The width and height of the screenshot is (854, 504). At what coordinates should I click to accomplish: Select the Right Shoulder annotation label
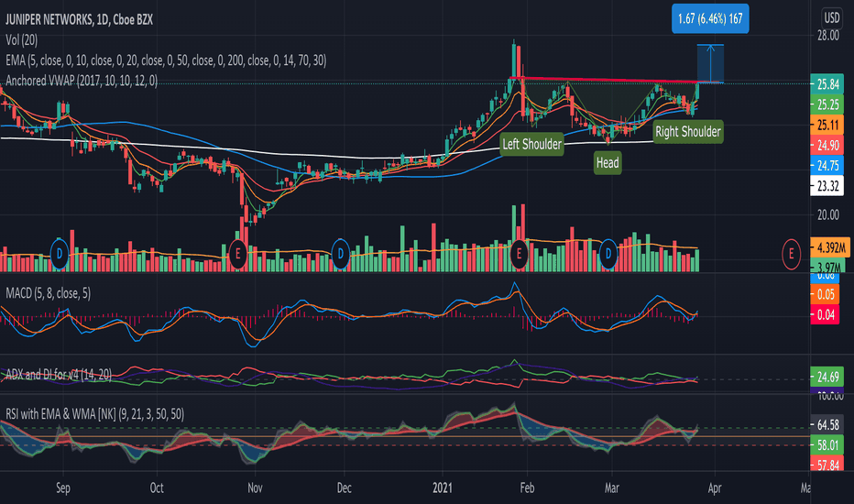[688, 132]
